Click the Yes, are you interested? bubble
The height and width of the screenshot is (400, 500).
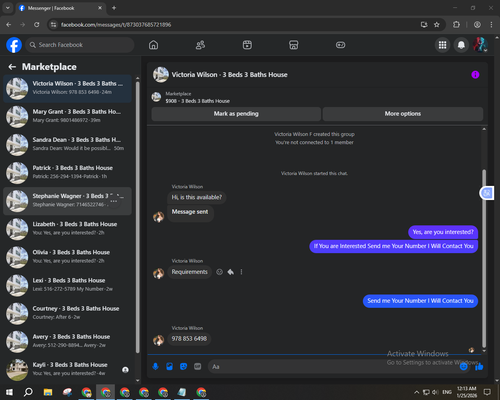click(x=443, y=232)
